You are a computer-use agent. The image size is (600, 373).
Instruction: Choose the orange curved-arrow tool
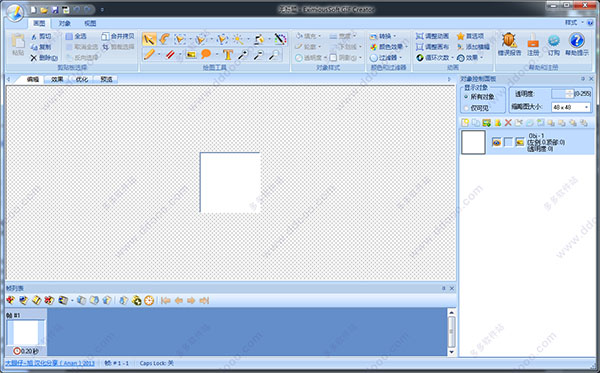pyautogui.click(x=165, y=39)
